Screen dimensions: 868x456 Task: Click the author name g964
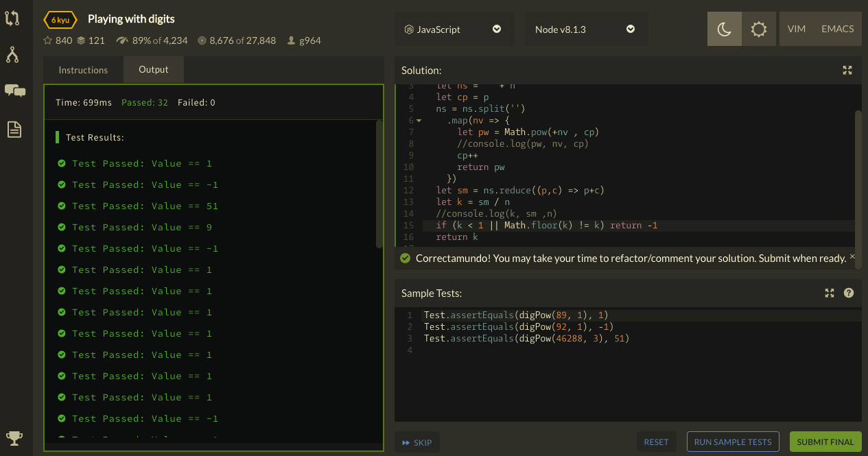coord(310,40)
